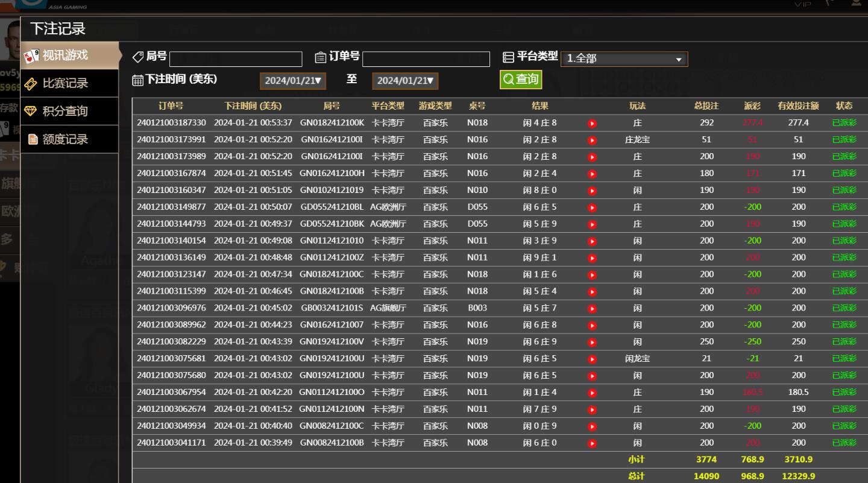Play replay for order 240121003167874
Viewport: 868px width, 483px height.
[x=592, y=174]
